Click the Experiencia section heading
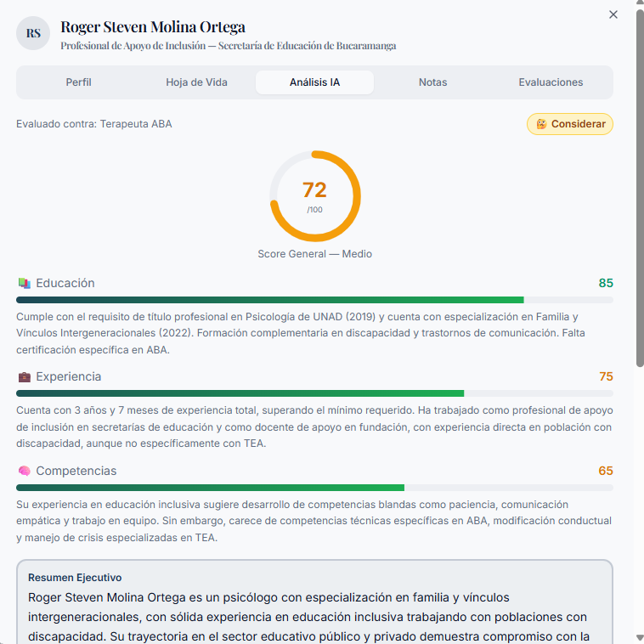Screen dimensions: 644x644 [69, 376]
